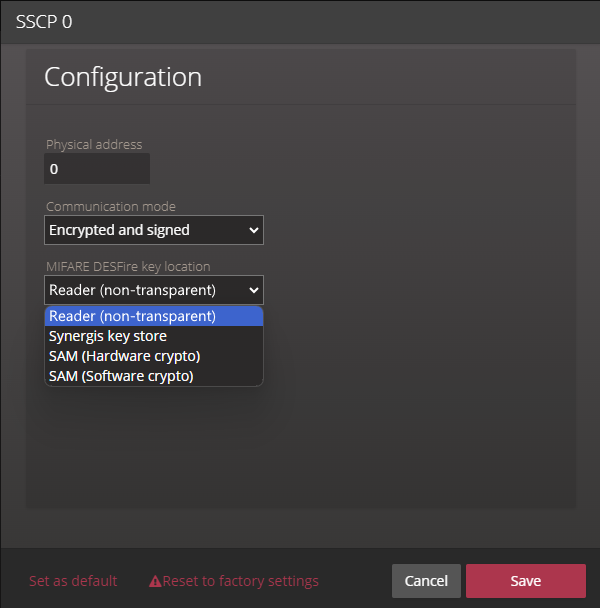Save the SSCP configuration
This screenshot has height=608, width=600.
click(x=526, y=581)
